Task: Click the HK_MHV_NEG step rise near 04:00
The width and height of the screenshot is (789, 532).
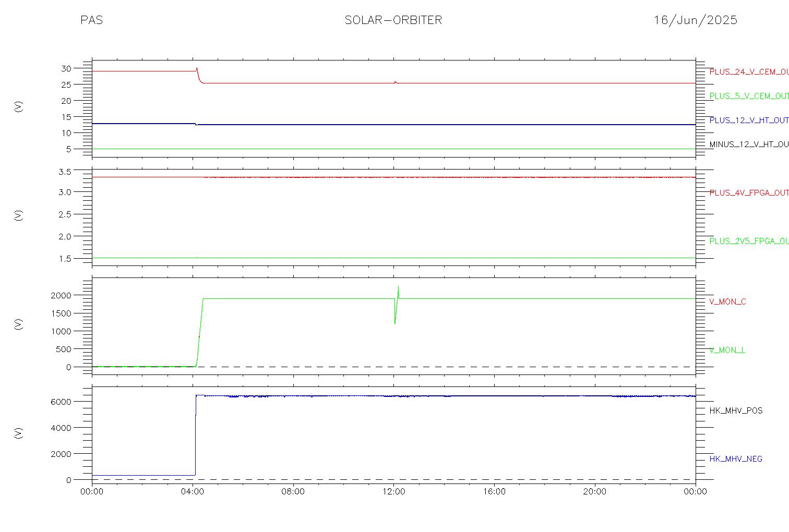Action: [x=196, y=434]
